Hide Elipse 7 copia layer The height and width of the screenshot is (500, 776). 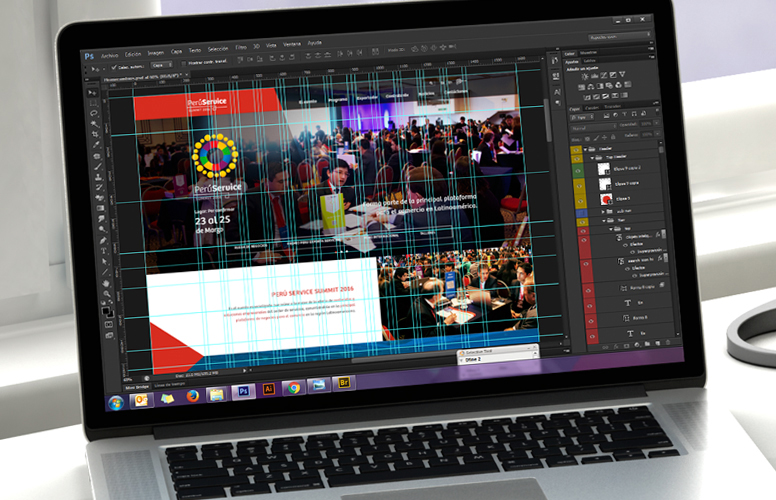(579, 186)
